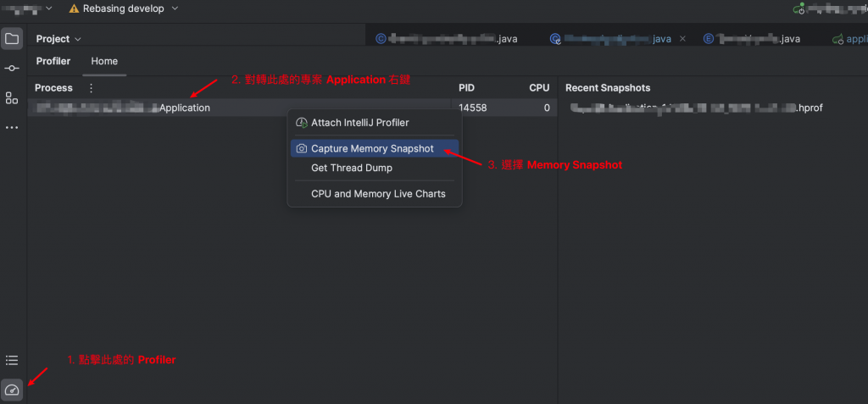Click the camera icon beside Capture Memory Snapshot

pyautogui.click(x=301, y=148)
